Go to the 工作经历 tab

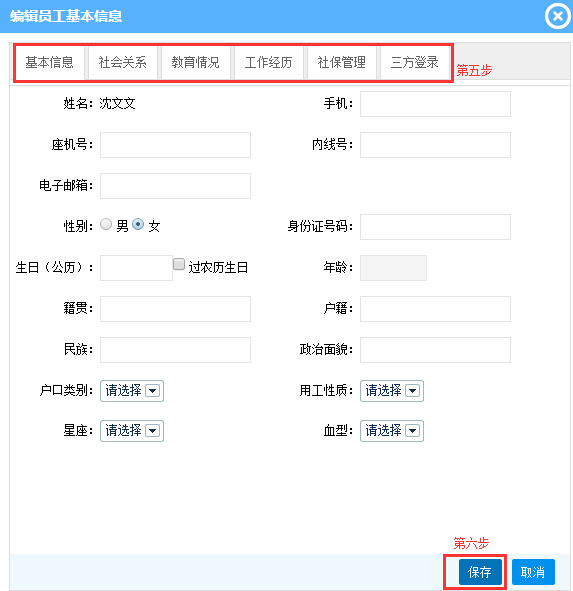(x=269, y=63)
